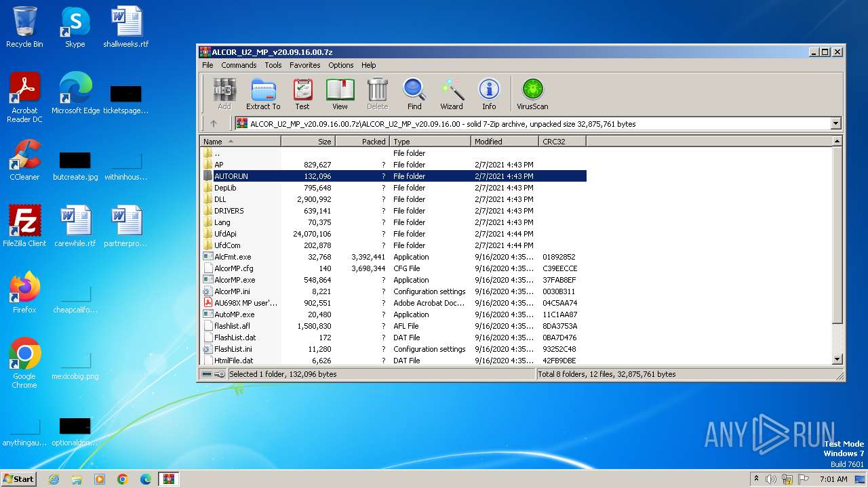
Task: Run VirusScan on archive
Action: [x=532, y=94]
